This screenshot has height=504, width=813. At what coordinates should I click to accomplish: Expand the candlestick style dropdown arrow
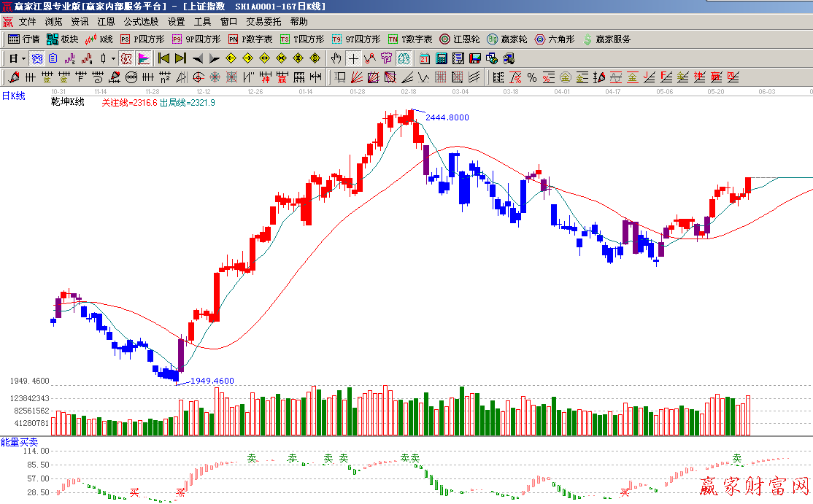point(113,58)
